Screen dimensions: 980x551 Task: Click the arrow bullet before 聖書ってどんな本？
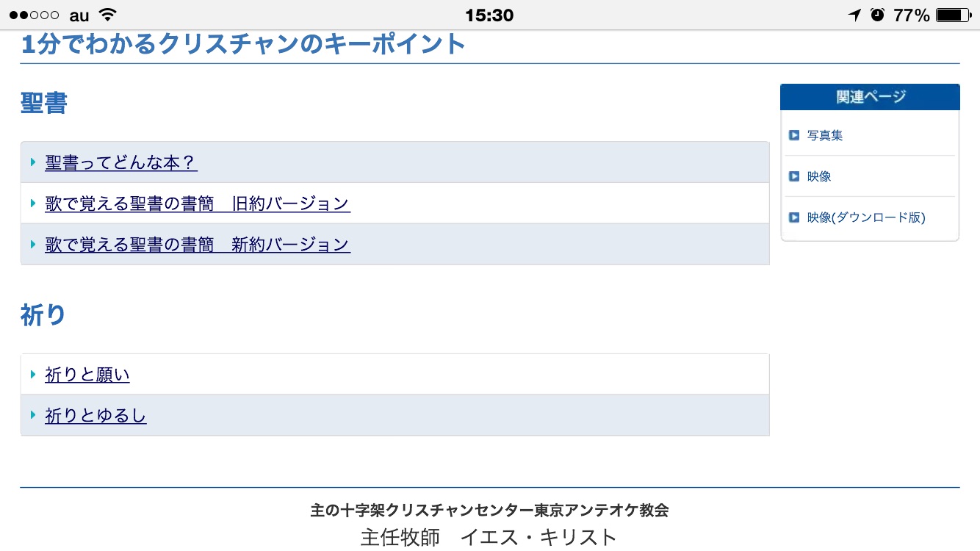click(33, 162)
